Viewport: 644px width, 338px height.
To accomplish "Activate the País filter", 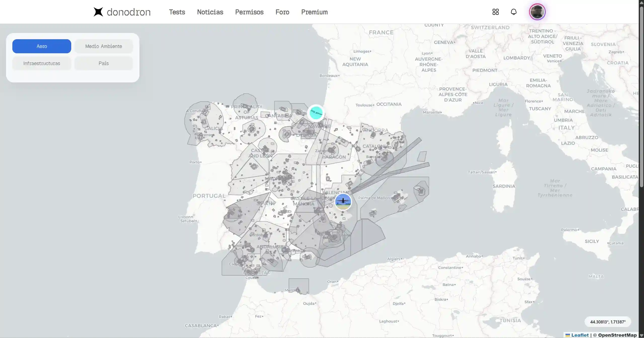I will coord(103,63).
